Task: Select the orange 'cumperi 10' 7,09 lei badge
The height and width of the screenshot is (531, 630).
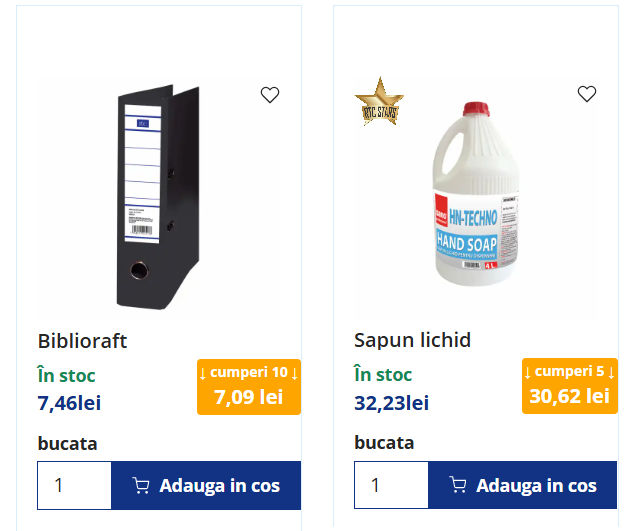Action: pyautogui.click(x=249, y=386)
